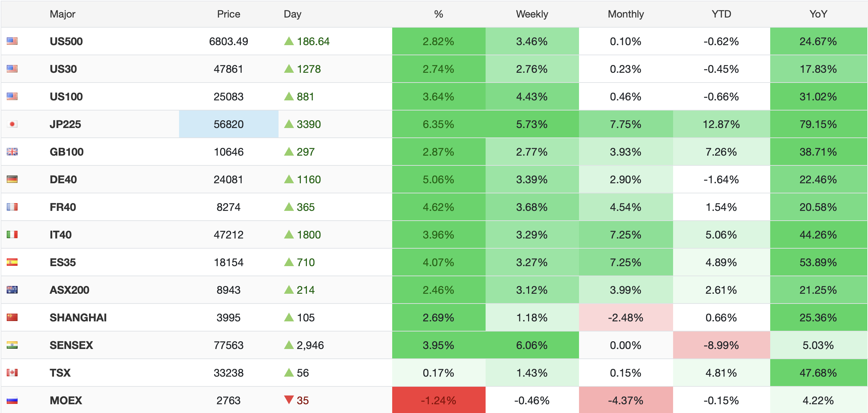Click the Canadian flag icon beside TSX
This screenshot has width=868, height=413.
[x=12, y=373]
